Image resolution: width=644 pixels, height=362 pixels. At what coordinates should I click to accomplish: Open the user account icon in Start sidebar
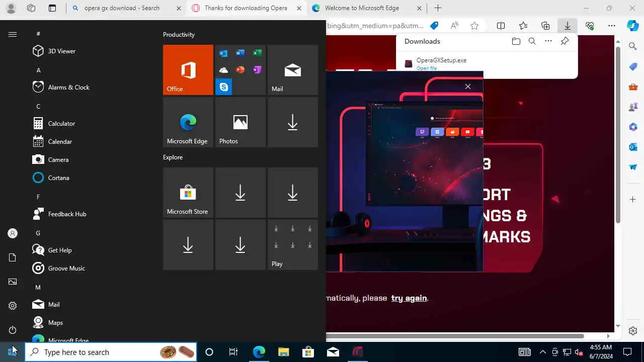13,233
